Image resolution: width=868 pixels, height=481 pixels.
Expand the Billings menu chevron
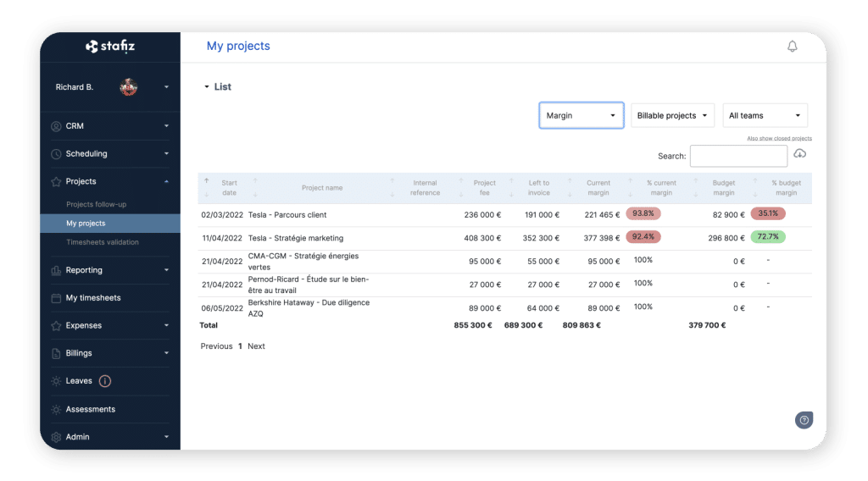point(166,353)
